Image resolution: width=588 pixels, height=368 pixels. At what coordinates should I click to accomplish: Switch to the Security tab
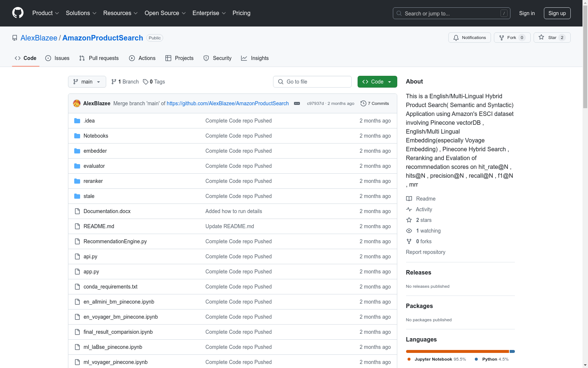click(218, 58)
